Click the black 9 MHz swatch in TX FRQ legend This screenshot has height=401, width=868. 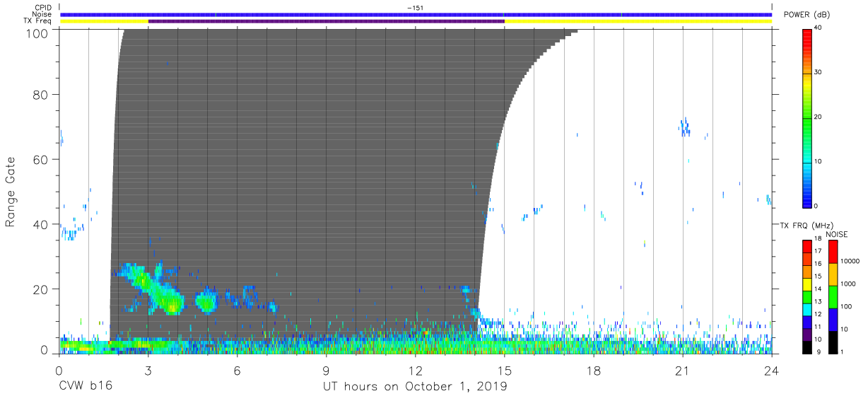[807, 346]
